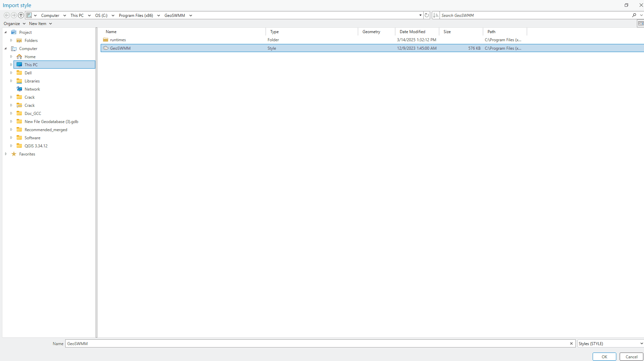Click the sort order icon beside the search box
The width and height of the screenshot is (644, 361).
pyautogui.click(x=436, y=15)
